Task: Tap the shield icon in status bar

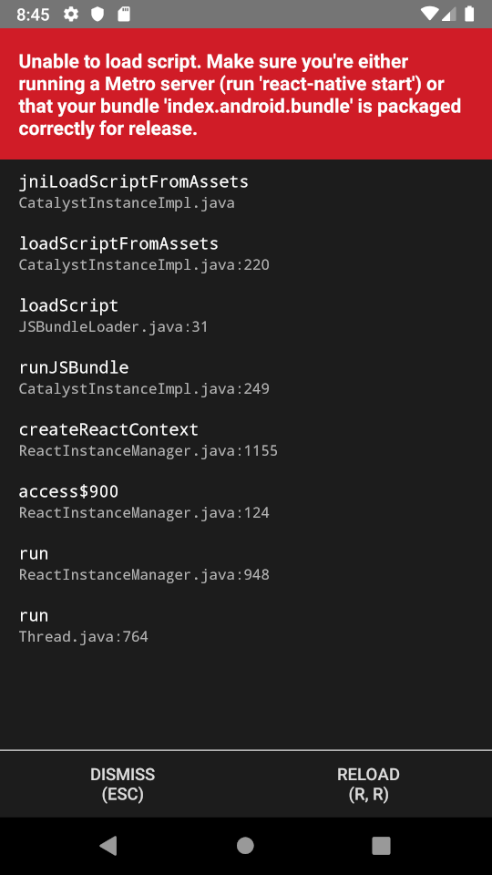Action: 98,15
